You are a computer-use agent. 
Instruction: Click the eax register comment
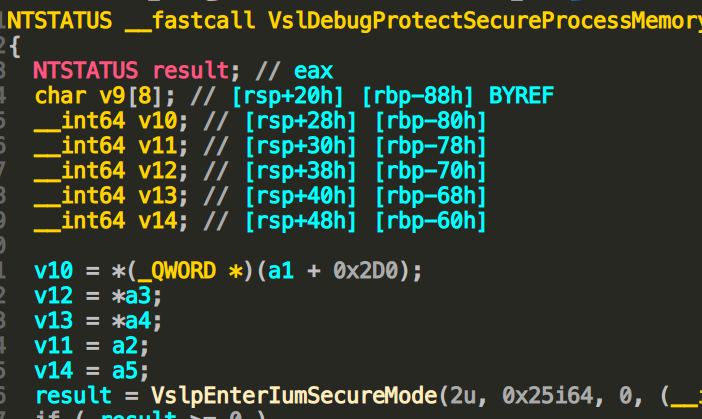click(x=313, y=71)
